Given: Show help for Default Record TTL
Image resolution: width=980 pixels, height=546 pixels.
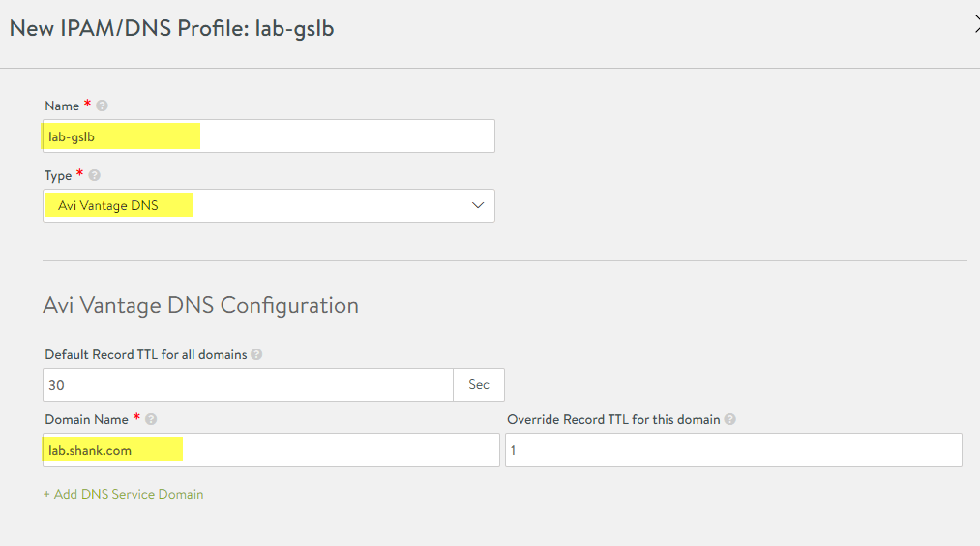Looking at the screenshot, I should 256,354.
